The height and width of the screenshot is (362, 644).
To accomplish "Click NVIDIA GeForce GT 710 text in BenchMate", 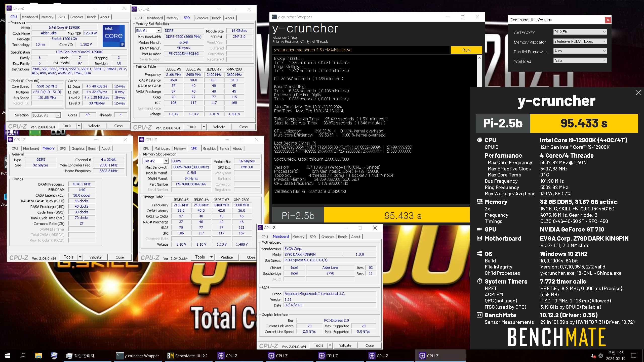I will click(x=572, y=229).
